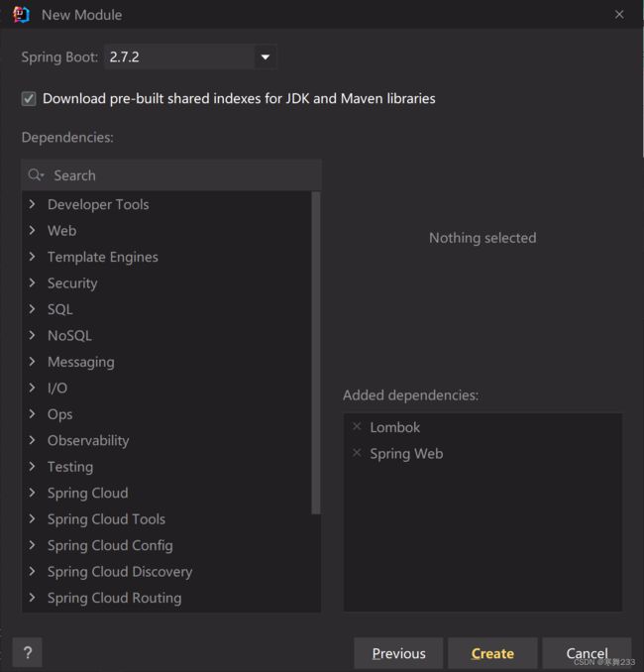Viewport: 644px width, 672px height.
Task: Select the Messaging row
Action: pyautogui.click(x=167, y=362)
